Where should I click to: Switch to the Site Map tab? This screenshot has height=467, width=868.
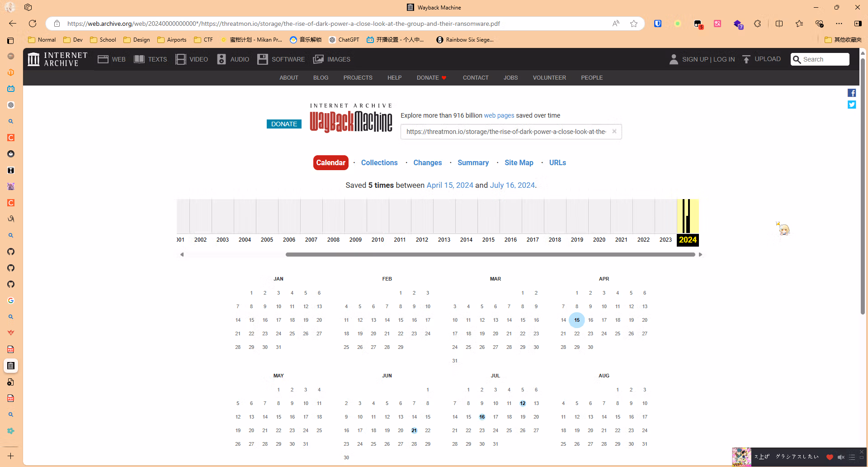[x=519, y=162]
